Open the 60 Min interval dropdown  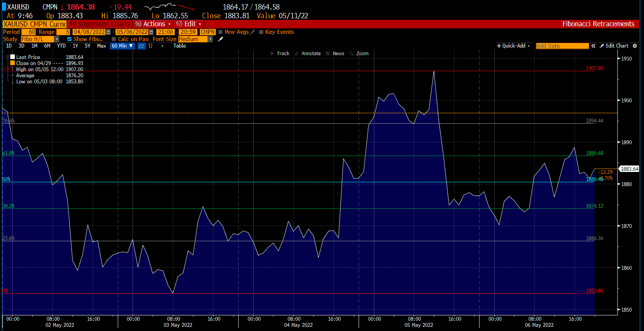tap(122, 46)
